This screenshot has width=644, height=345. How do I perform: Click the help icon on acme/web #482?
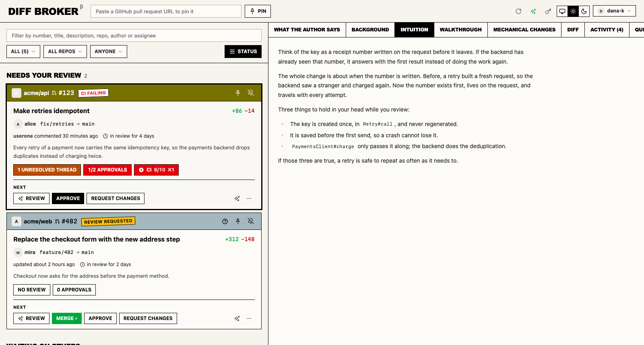point(225,221)
